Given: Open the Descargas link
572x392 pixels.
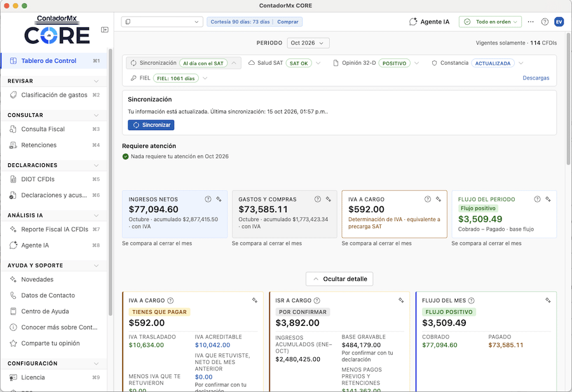Looking at the screenshot, I should tap(536, 78).
